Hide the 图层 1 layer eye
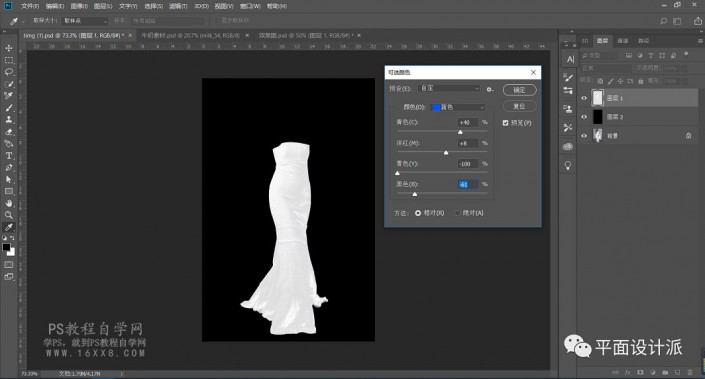The image size is (705, 379). click(584, 98)
